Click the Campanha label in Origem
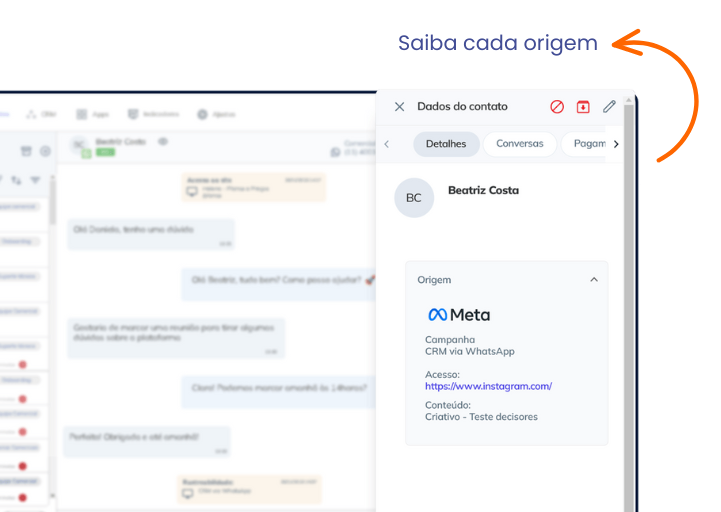The width and height of the screenshot is (721, 512). coord(450,339)
